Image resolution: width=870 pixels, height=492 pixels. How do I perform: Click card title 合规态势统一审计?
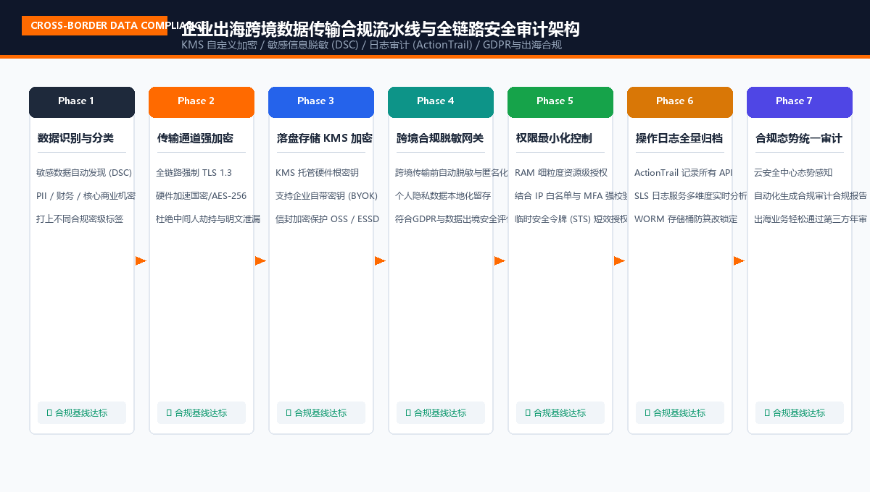799,138
